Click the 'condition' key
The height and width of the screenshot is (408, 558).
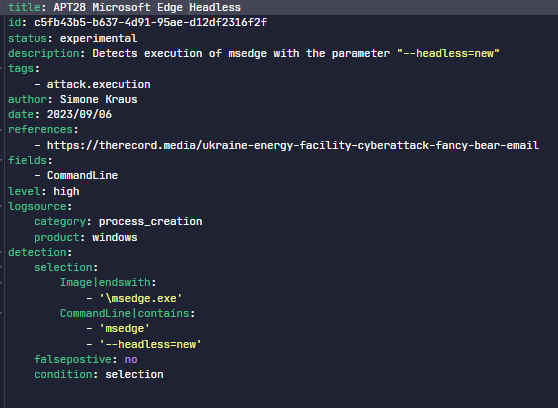(x=63, y=375)
